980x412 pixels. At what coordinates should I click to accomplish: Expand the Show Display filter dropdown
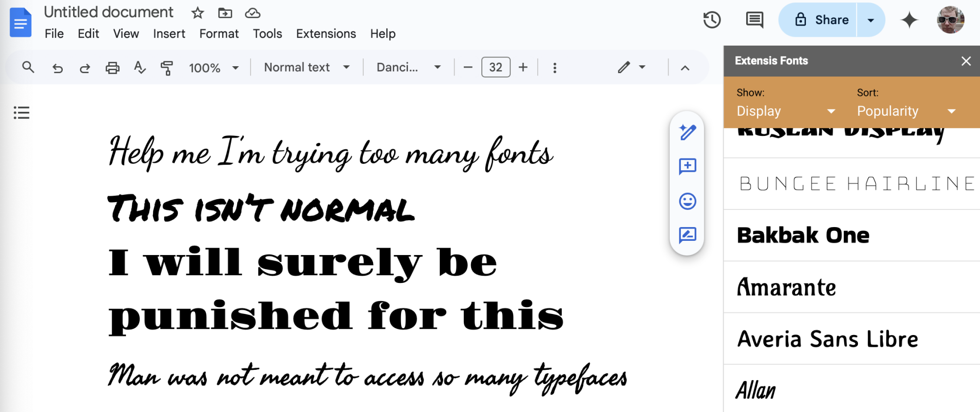point(785,111)
